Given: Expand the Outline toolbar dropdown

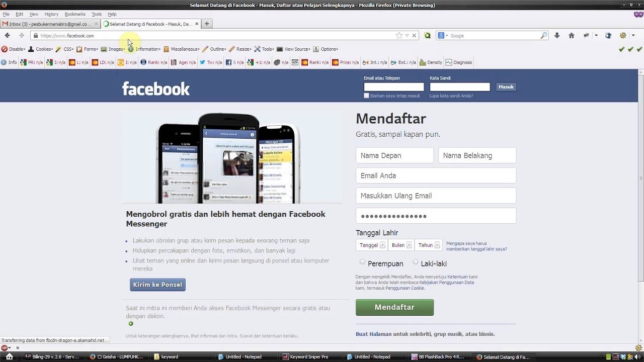Looking at the screenshot, I should (x=215, y=49).
